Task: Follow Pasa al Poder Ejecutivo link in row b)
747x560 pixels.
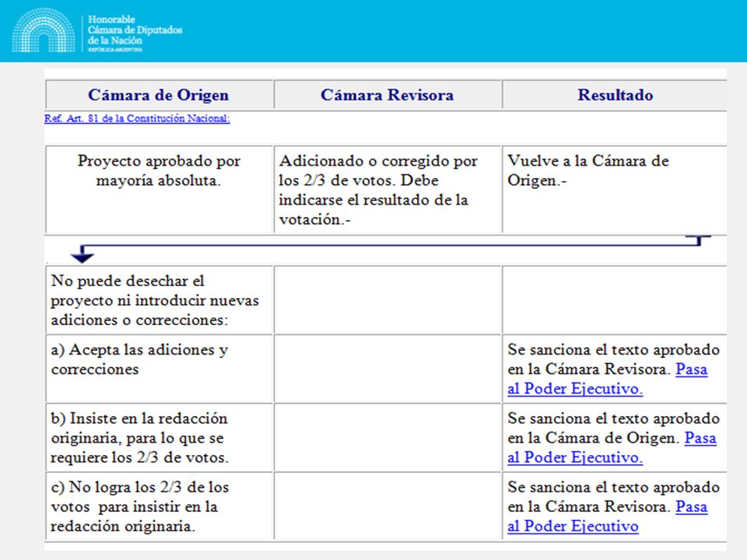Action: [612, 448]
